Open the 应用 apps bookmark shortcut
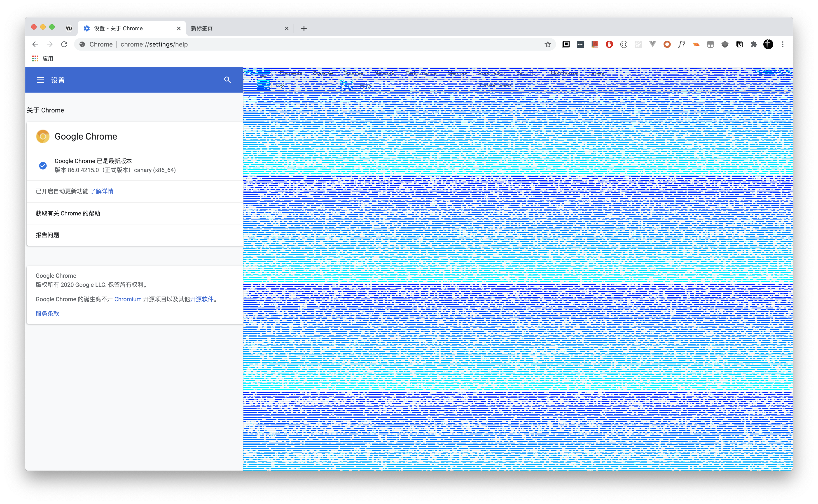 (43, 59)
